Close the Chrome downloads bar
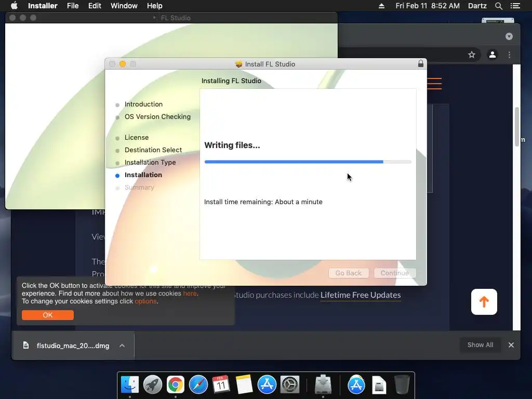Viewport: 532px width, 399px height. pyautogui.click(x=511, y=345)
